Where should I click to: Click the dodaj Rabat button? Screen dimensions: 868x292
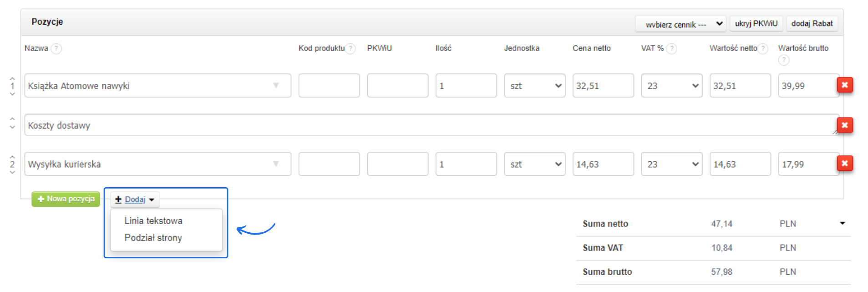click(812, 24)
